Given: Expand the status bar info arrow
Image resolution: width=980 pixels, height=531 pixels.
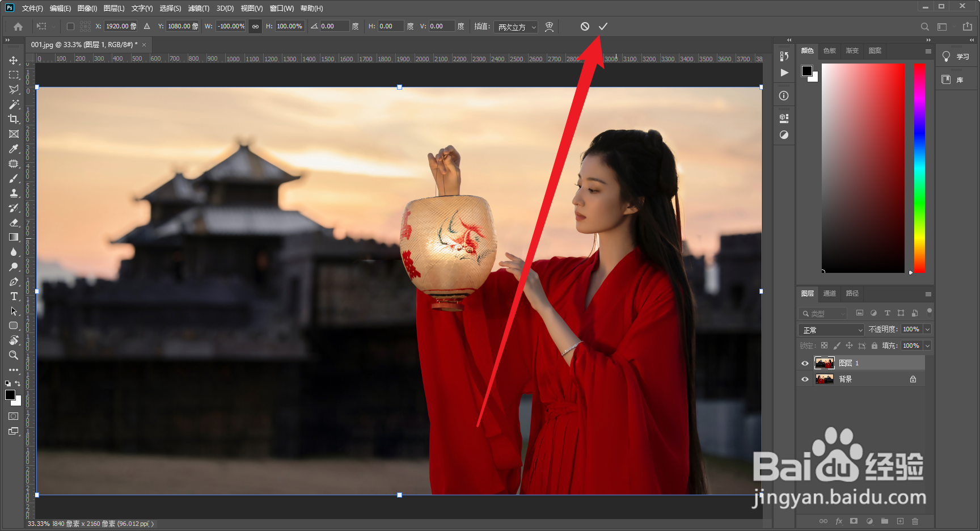Looking at the screenshot, I should pos(152,524).
